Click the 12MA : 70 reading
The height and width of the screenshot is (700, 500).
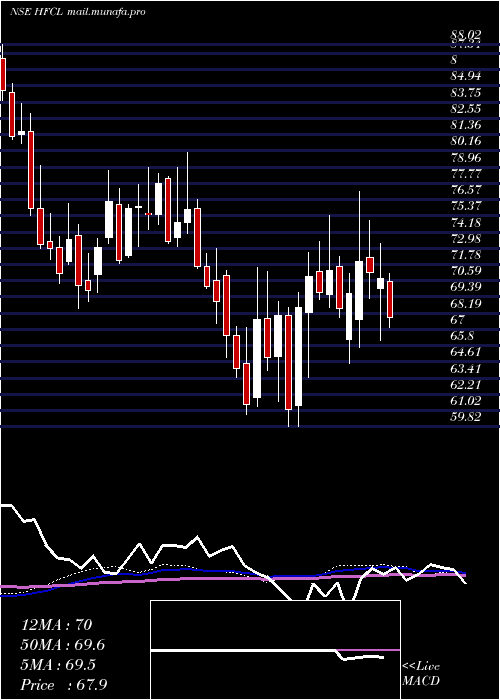pos(56,625)
